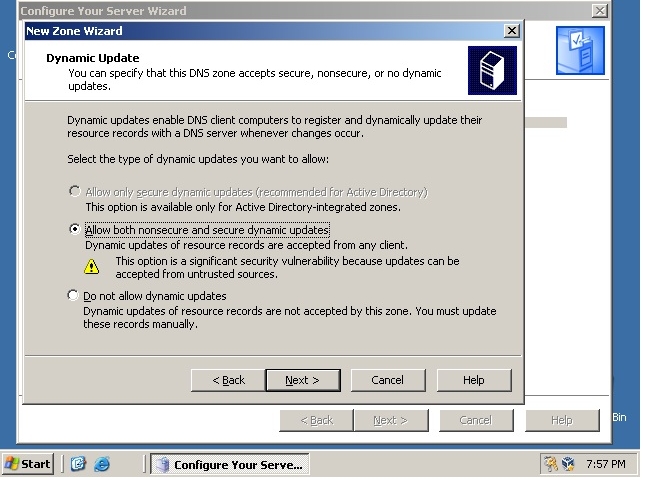
Task: Open the Start menu
Action: (x=28, y=464)
